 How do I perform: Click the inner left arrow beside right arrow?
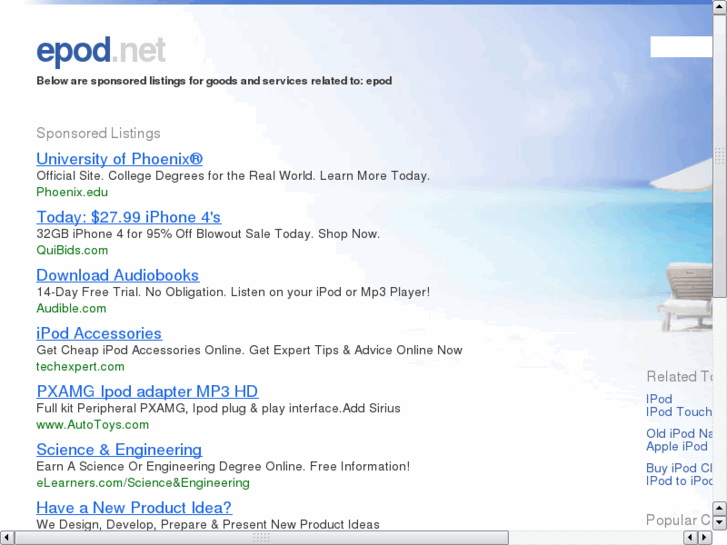[691, 538]
